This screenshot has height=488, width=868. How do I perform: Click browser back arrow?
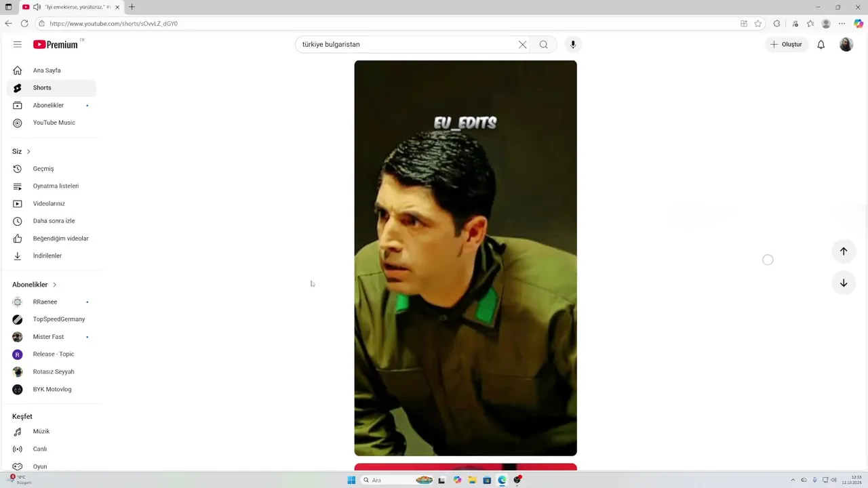coord(8,24)
